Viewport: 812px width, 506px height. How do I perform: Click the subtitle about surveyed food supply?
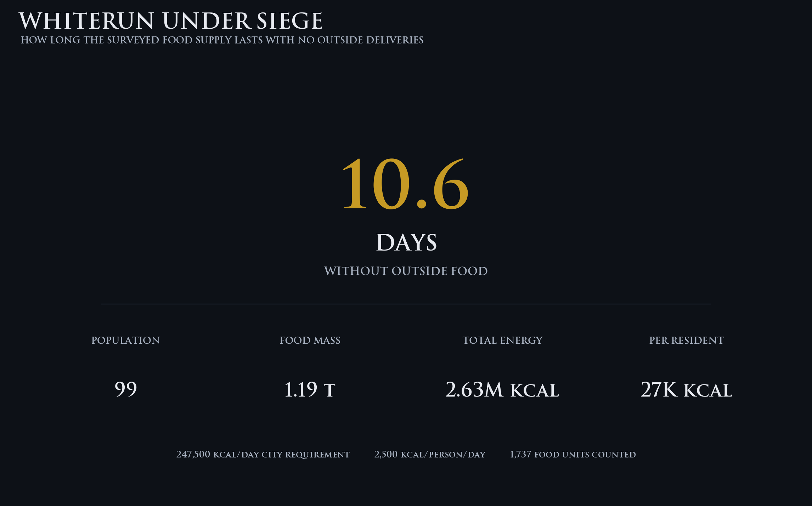(222, 40)
